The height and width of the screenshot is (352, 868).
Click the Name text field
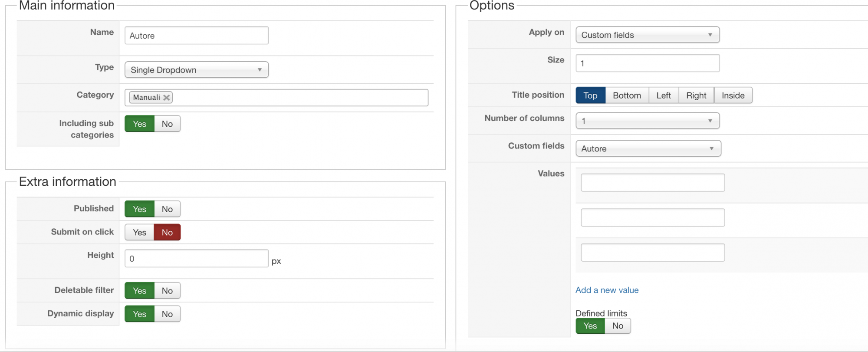point(197,36)
